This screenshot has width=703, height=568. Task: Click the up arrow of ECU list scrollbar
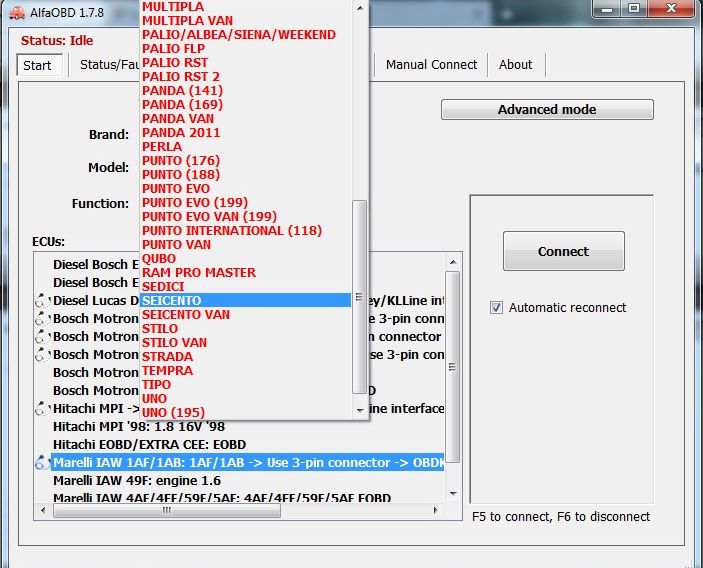point(453,261)
